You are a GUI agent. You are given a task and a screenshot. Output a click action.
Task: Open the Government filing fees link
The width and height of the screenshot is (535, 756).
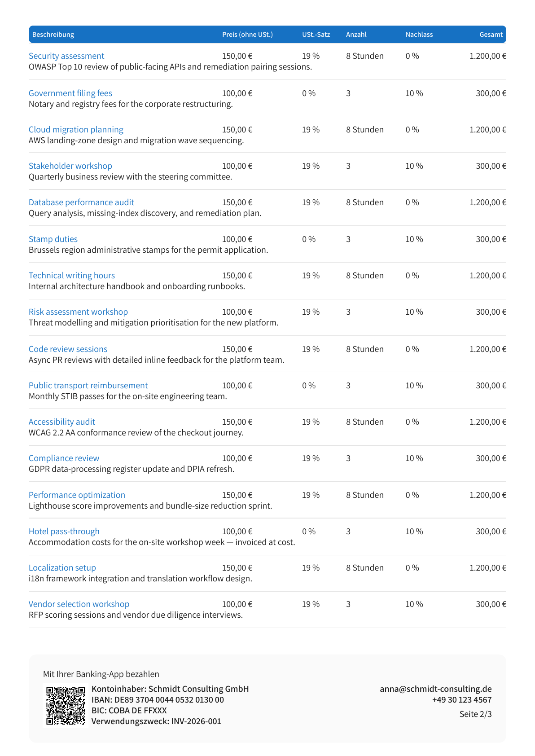click(70, 93)
